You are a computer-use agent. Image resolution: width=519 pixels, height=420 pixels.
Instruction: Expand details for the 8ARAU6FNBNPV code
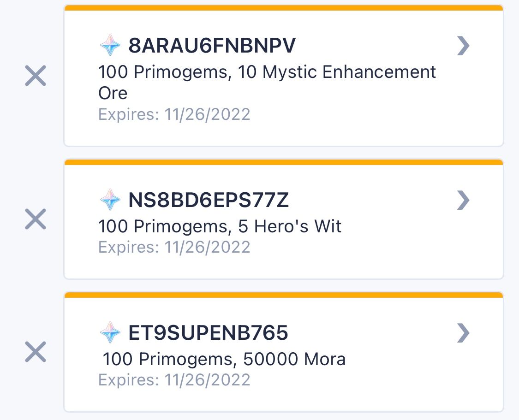coord(463,45)
